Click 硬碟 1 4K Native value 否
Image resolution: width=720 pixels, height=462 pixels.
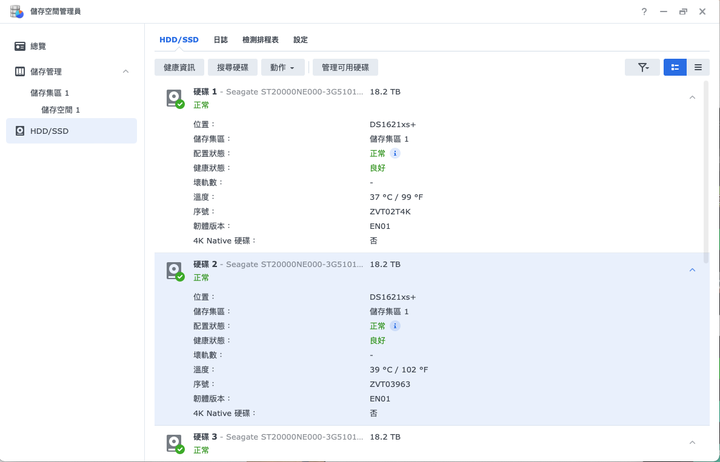click(373, 241)
